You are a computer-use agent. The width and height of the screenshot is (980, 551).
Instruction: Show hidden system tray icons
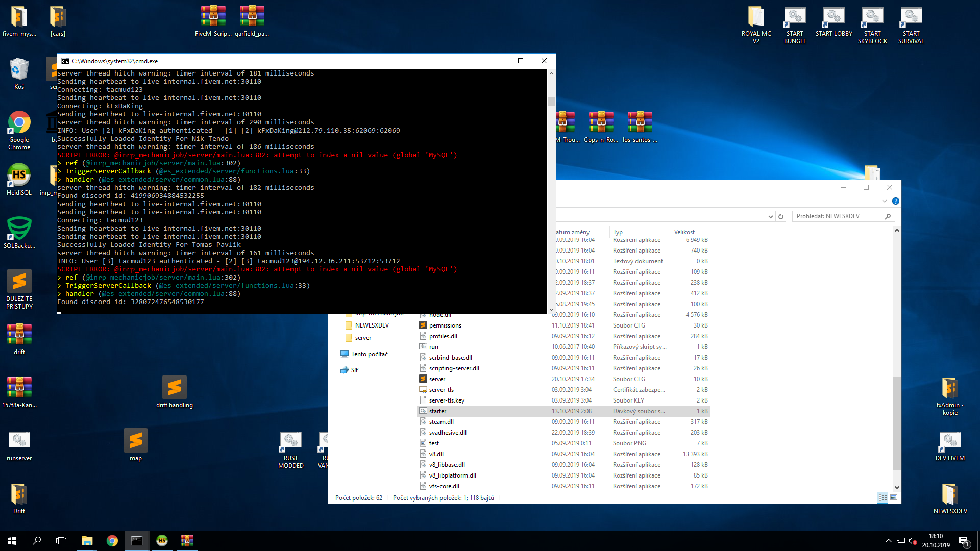(x=888, y=541)
